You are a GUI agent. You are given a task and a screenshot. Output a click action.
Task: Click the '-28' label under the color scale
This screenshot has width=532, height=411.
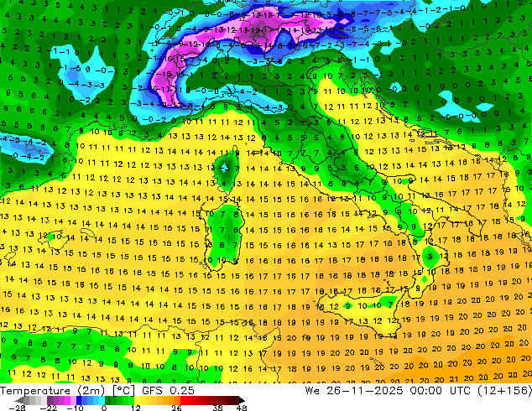click(18, 408)
